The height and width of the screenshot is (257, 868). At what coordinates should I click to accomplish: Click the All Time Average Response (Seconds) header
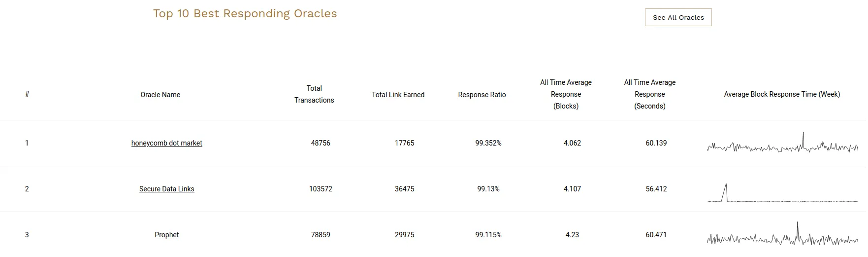(649, 94)
